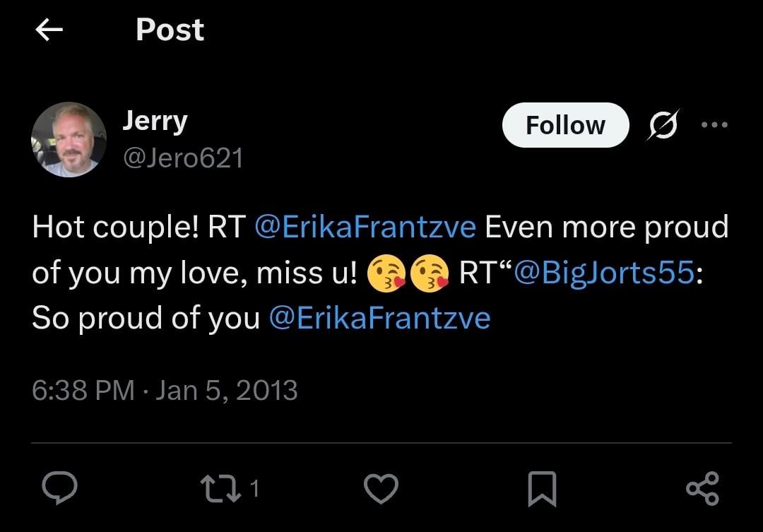Bookmark this post
The width and height of the screenshot is (763, 532).
542,489
